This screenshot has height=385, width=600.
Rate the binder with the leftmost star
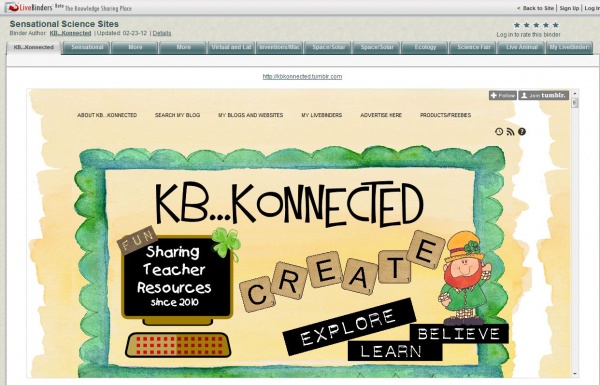(x=517, y=25)
